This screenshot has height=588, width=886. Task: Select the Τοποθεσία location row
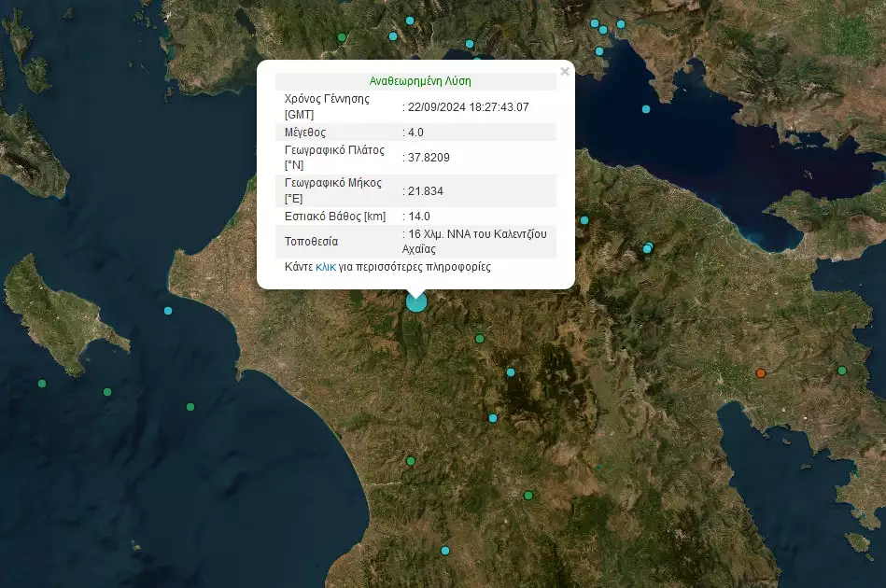(x=308, y=242)
